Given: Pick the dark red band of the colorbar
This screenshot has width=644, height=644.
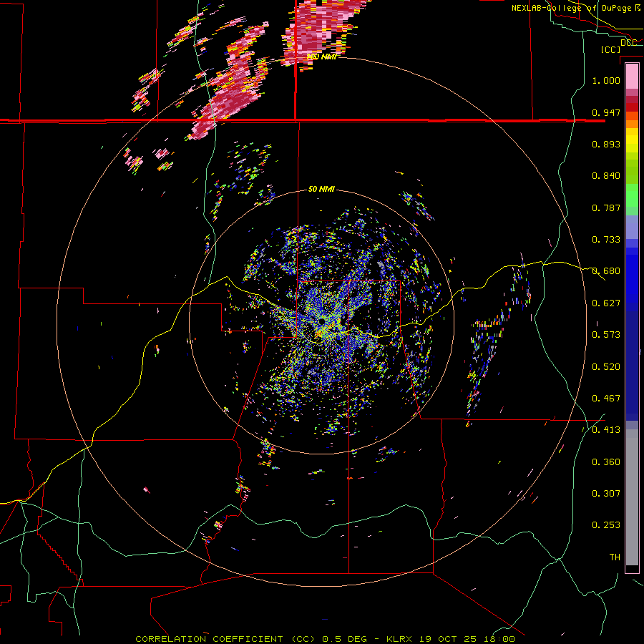Looking at the screenshot, I should pos(632,107).
